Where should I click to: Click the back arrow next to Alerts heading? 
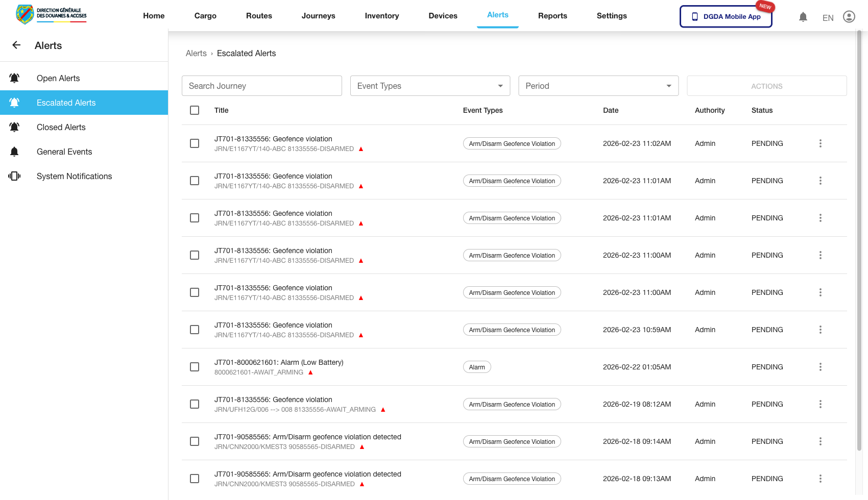(x=16, y=45)
